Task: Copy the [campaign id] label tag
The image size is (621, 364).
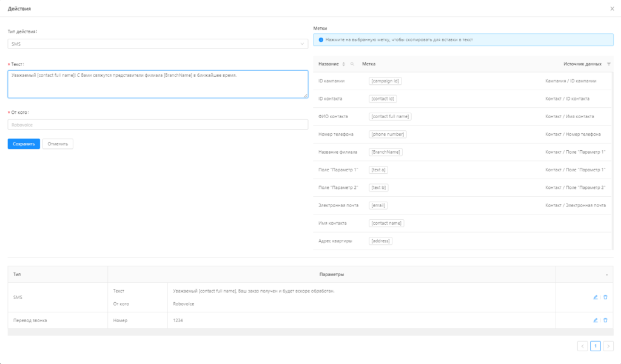Action: click(385, 81)
